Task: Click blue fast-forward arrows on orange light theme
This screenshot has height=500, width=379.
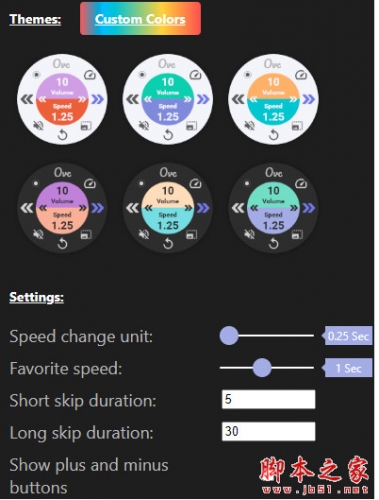Action: click(x=309, y=99)
